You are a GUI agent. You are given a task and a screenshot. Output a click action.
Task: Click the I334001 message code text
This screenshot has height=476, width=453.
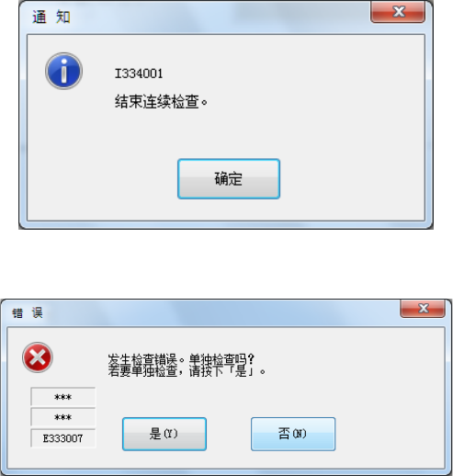click(139, 74)
